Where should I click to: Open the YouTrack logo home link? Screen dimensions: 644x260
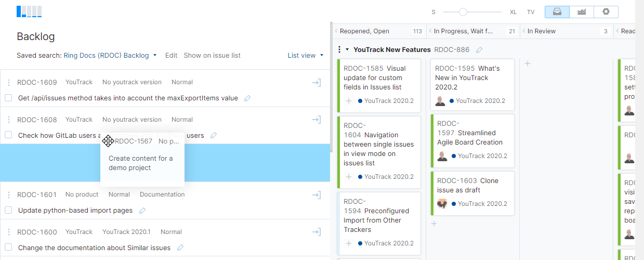click(x=29, y=11)
